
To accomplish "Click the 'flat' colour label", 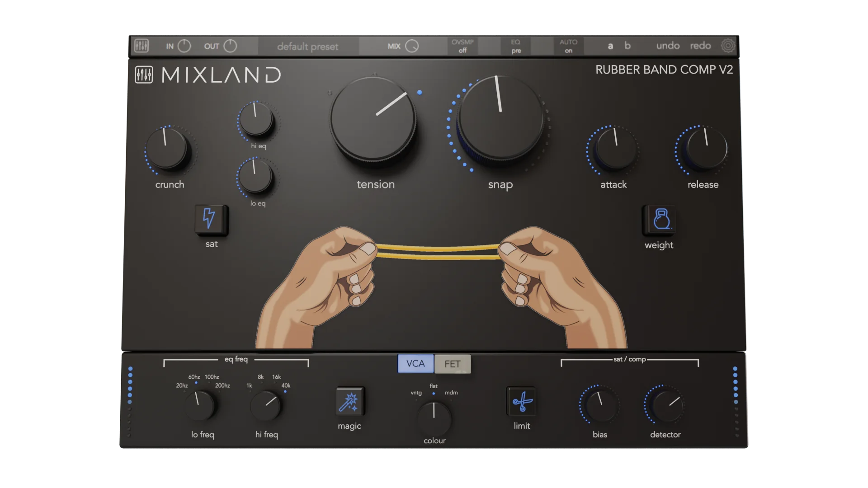I will [434, 386].
